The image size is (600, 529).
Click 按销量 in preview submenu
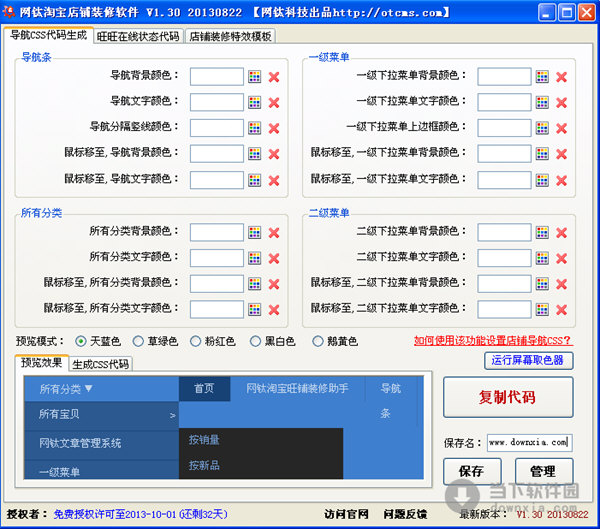(x=204, y=440)
